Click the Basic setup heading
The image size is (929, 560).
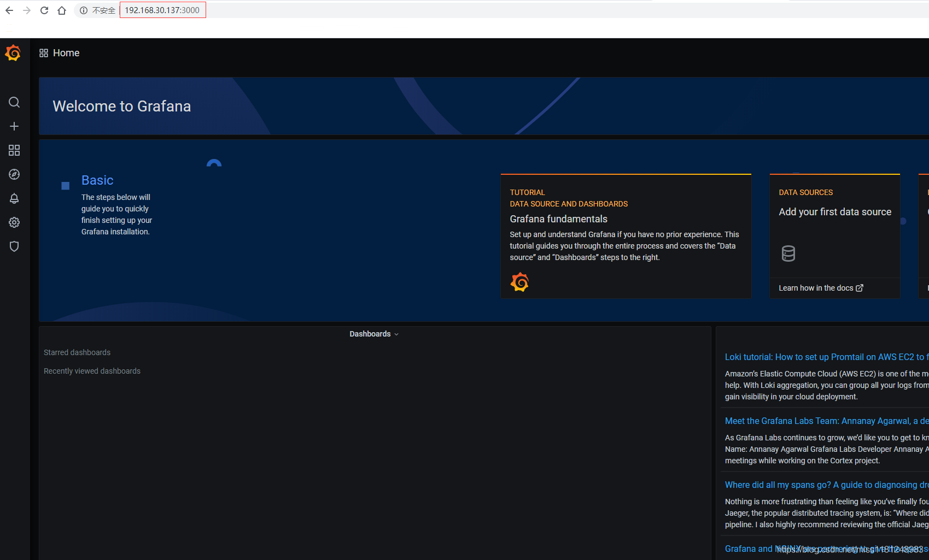(97, 180)
